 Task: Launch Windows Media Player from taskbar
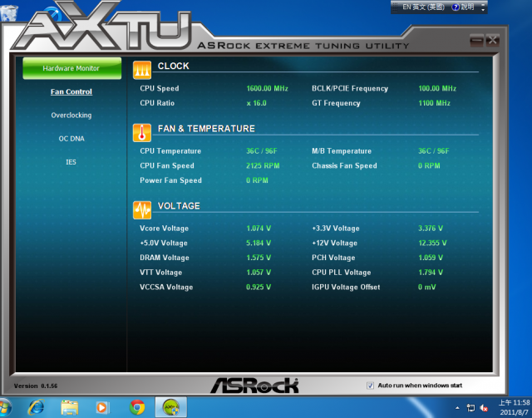click(x=102, y=407)
